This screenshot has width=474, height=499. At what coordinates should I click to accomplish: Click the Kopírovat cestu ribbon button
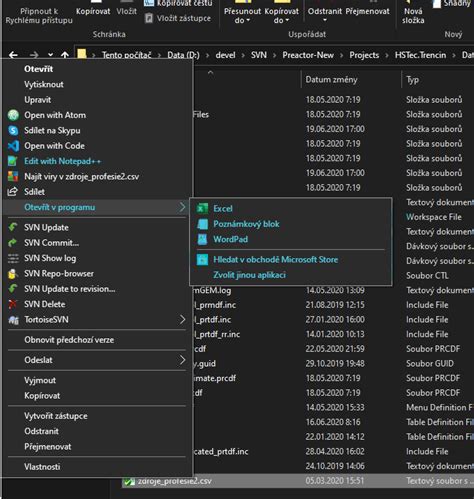(x=178, y=3)
